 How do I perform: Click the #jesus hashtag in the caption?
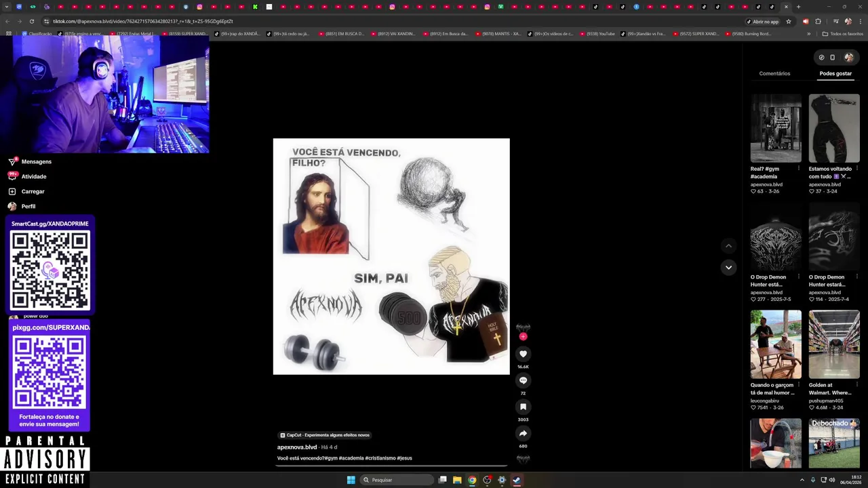click(405, 458)
